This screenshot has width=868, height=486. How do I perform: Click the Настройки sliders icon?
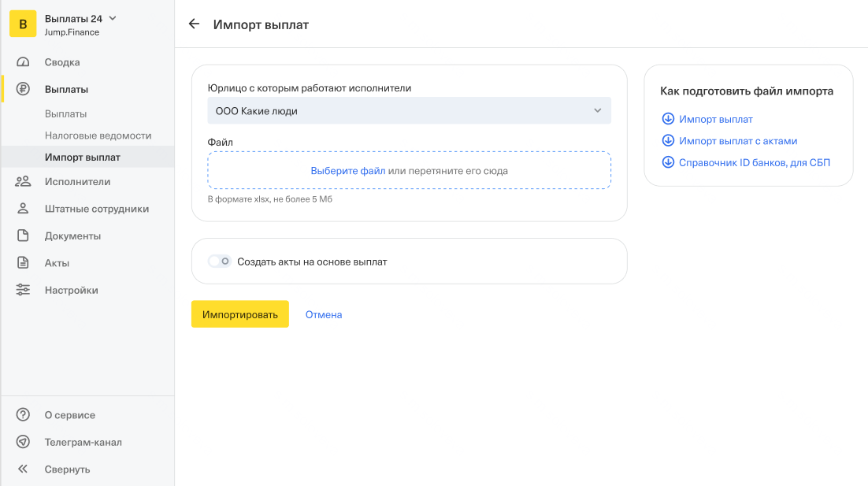[23, 290]
